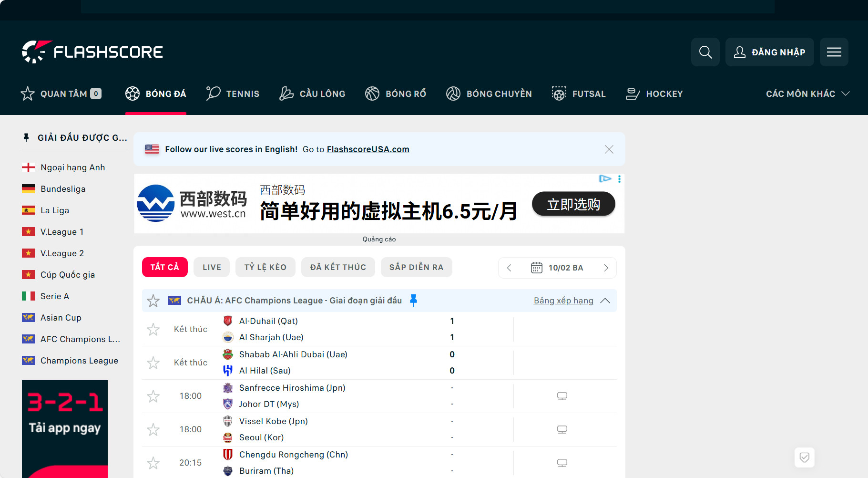Open Champions League sidebar item
The width and height of the screenshot is (868, 478).
(x=79, y=361)
